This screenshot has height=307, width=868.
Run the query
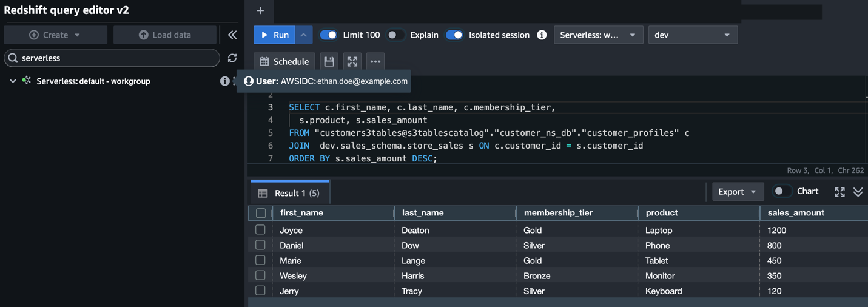tap(274, 35)
